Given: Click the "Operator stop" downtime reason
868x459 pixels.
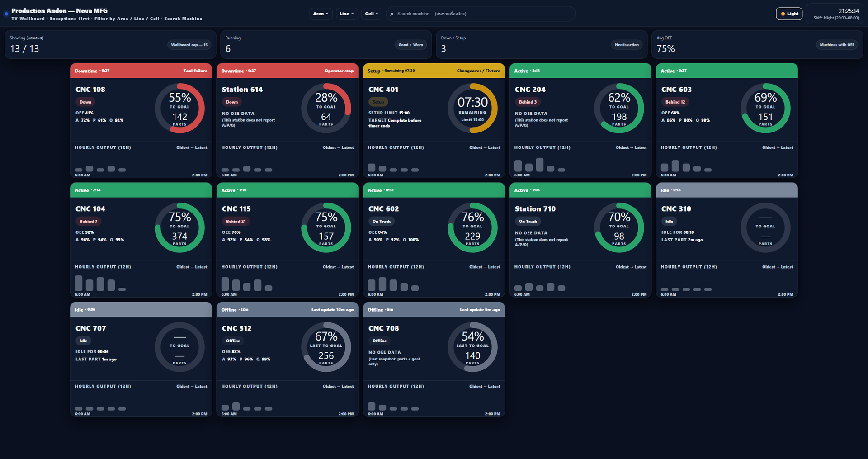Looking at the screenshot, I should [x=339, y=71].
